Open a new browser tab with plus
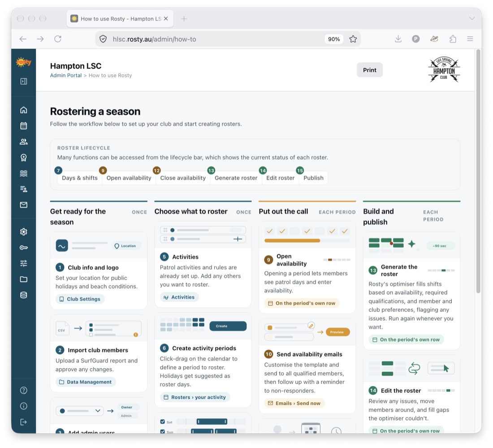Screen dimensions: 493x448 (x=184, y=19)
